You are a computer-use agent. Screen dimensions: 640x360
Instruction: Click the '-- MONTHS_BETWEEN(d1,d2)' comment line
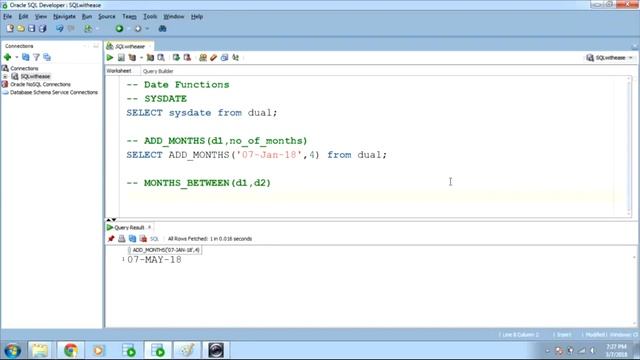(198, 183)
